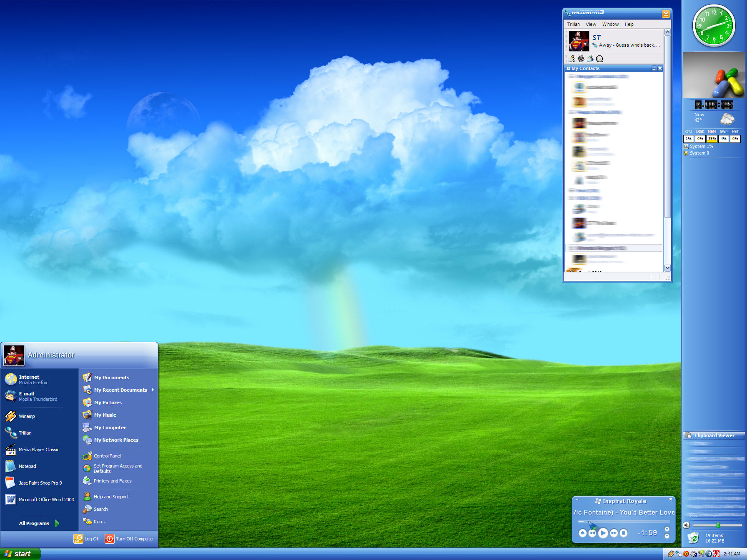Expand All Programs
This screenshot has width=747, height=560.
(x=40, y=523)
